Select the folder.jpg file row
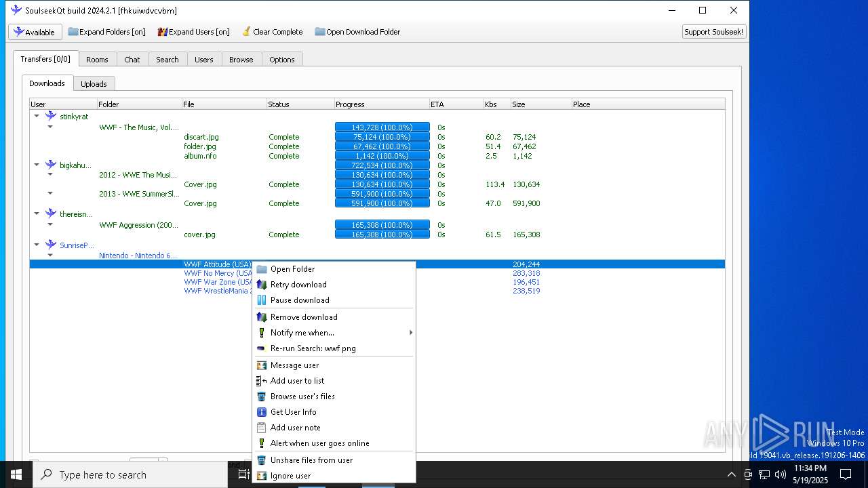 pyautogui.click(x=377, y=146)
